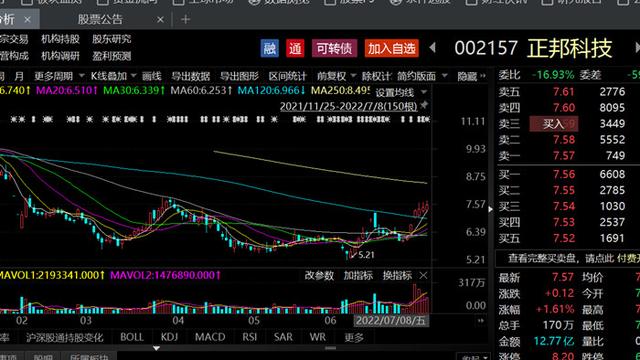The height and width of the screenshot is (360, 640).
Task: Click 隐藏 to hide panel
Action: [x=471, y=76]
